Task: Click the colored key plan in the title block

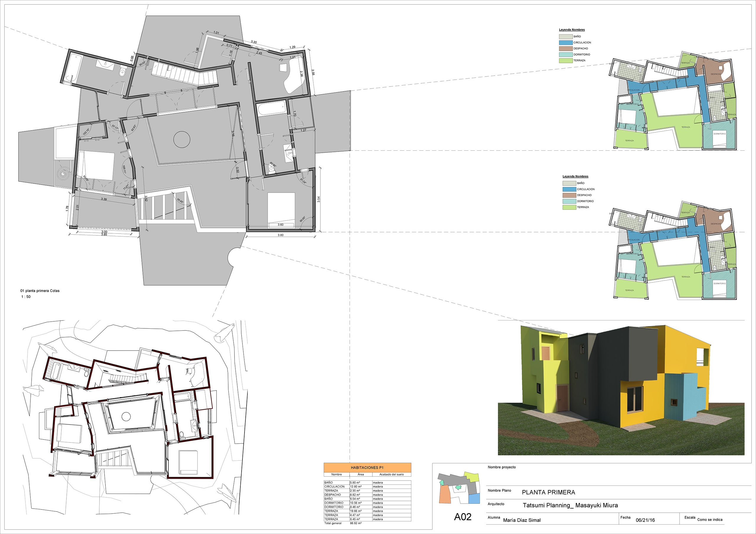Action: pyautogui.click(x=459, y=488)
